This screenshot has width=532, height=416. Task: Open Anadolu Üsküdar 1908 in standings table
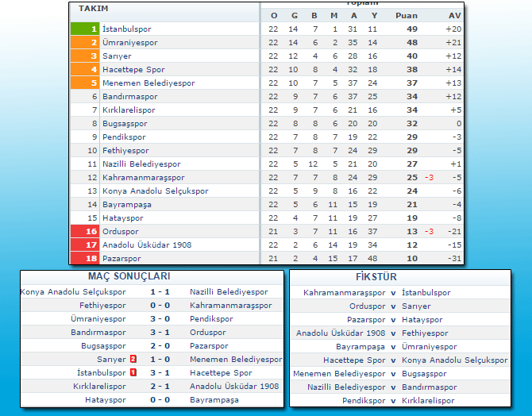pyautogui.click(x=147, y=245)
